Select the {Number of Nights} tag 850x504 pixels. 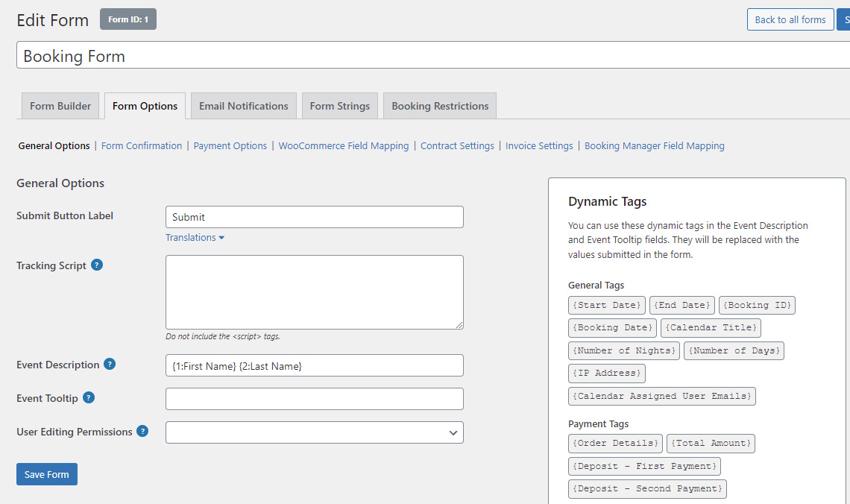623,350
